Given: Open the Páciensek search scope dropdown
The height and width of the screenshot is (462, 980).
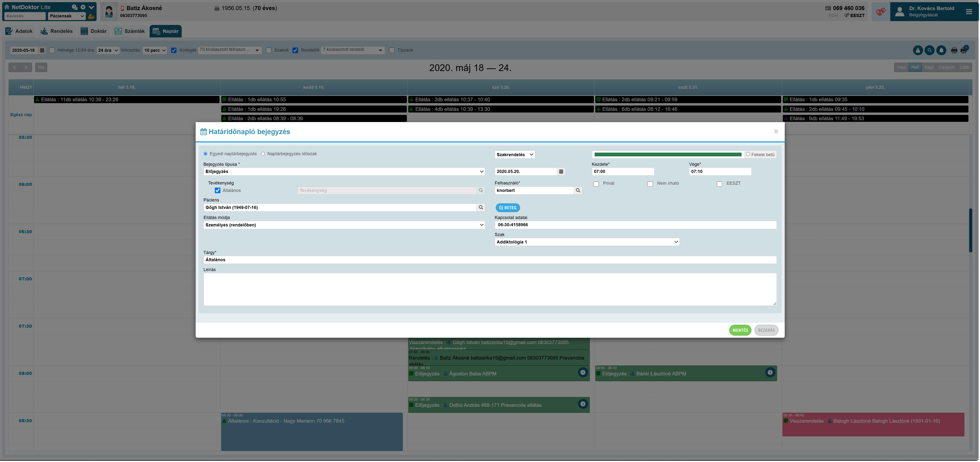Looking at the screenshot, I should [x=67, y=16].
